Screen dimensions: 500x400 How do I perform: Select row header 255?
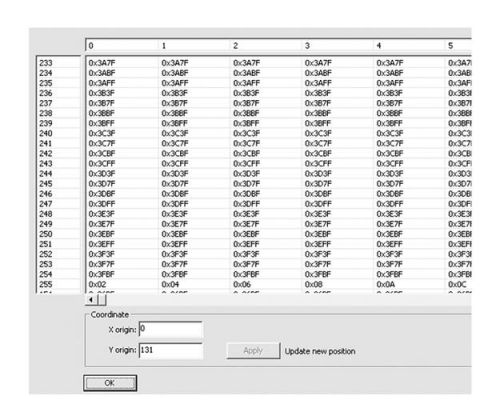(x=58, y=284)
